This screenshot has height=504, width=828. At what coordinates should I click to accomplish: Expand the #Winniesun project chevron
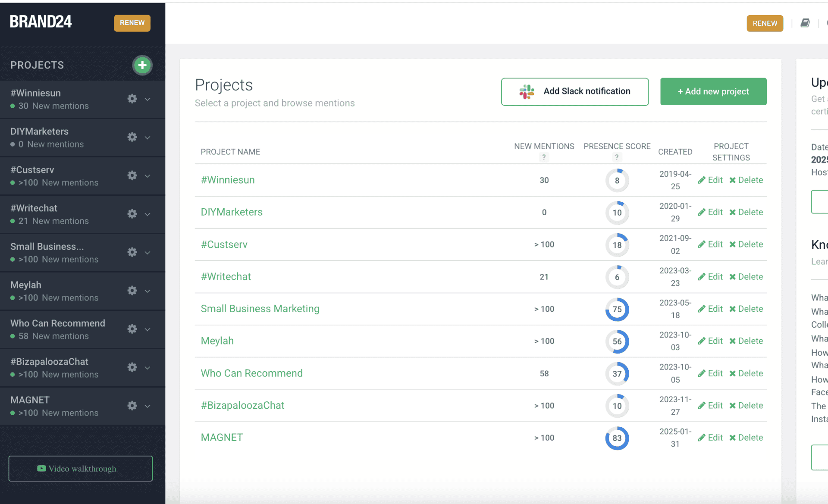coord(147,99)
